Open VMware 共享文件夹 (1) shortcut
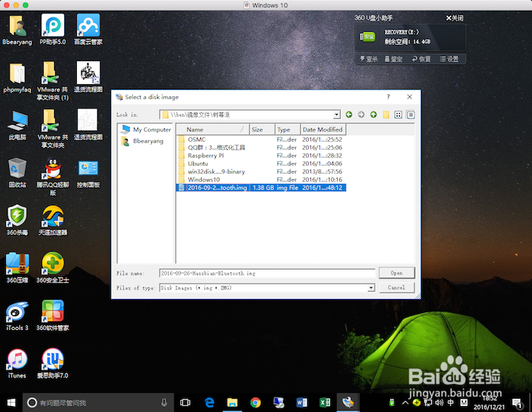 tap(52, 81)
